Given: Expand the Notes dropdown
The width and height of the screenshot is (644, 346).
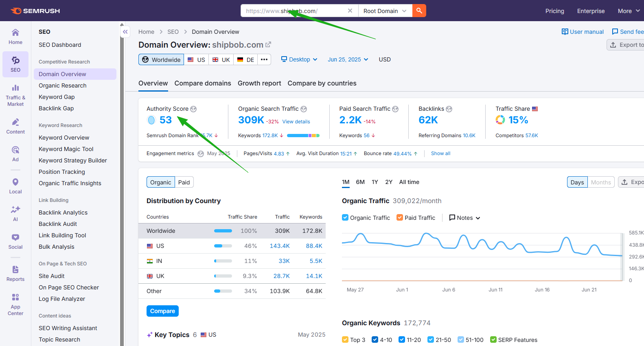Looking at the screenshot, I should 464,218.
